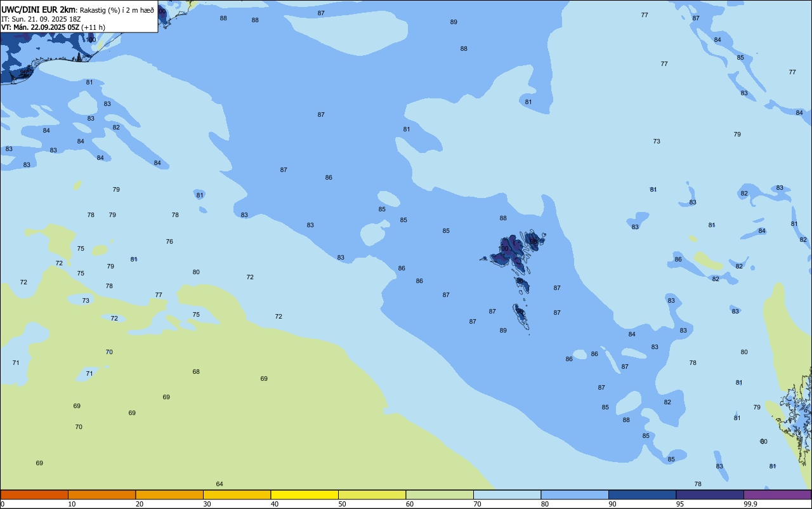This screenshot has width=812, height=509.
Task: Click the 'VT: Mán. 22.09.2025 05Z' valid time
Action: pos(40,27)
